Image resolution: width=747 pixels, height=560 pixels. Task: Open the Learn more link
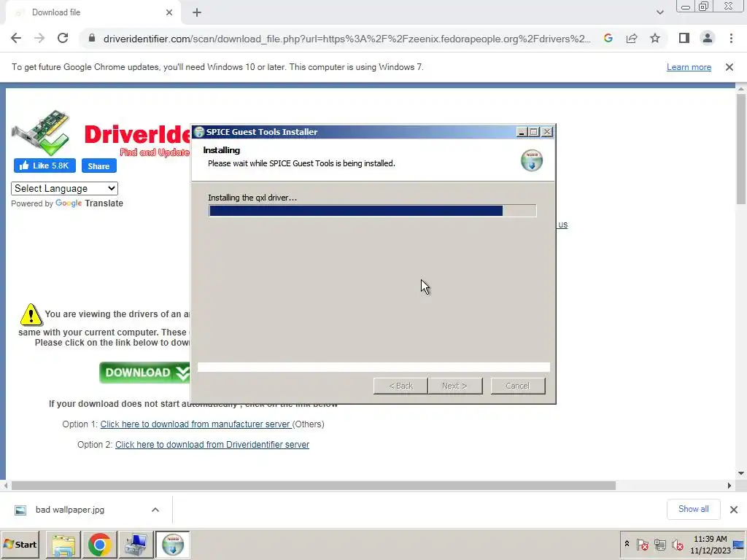point(689,67)
